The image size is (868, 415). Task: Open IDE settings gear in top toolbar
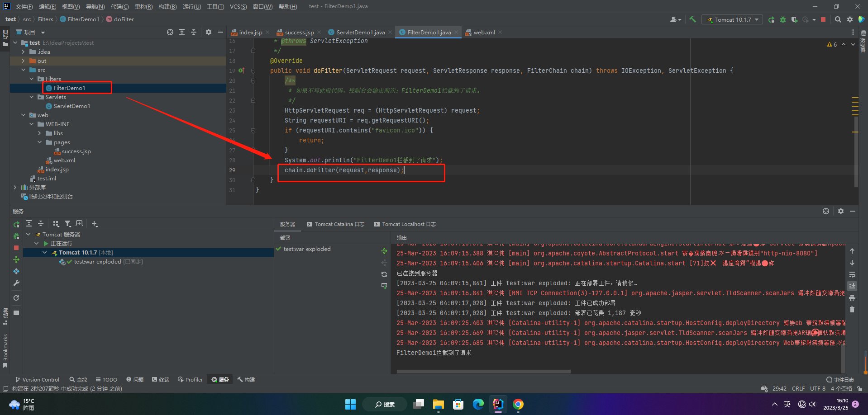850,19
